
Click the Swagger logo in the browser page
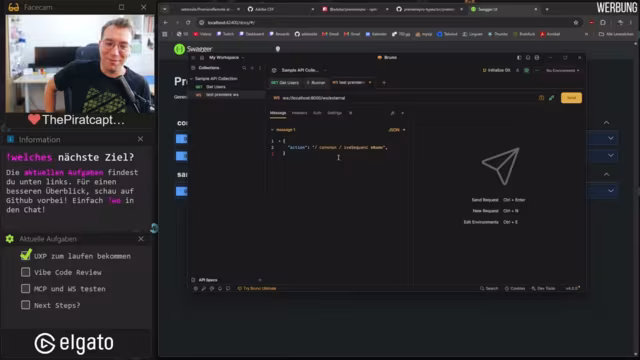[x=193, y=49]
